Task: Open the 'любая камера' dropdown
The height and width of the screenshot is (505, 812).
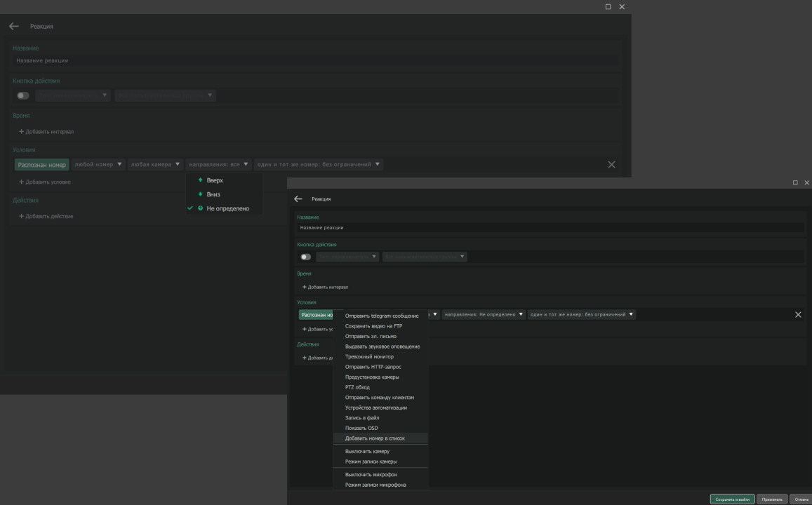Action: click(156, 164)
